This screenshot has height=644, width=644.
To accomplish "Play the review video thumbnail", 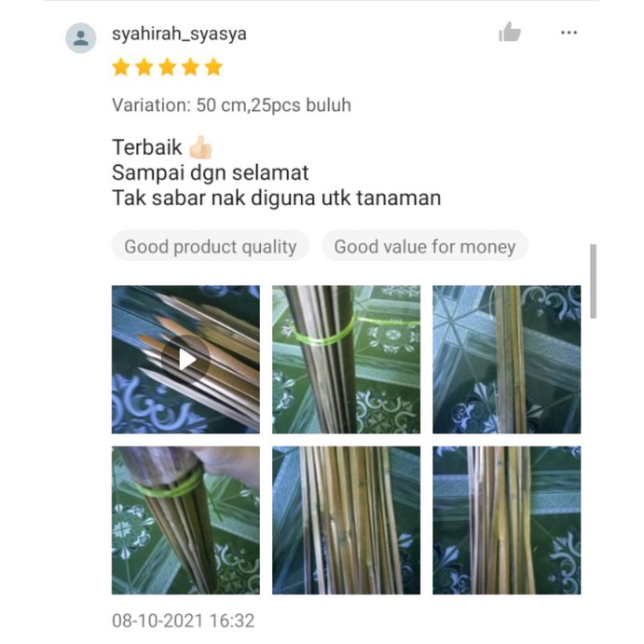I will coord(185,360).
